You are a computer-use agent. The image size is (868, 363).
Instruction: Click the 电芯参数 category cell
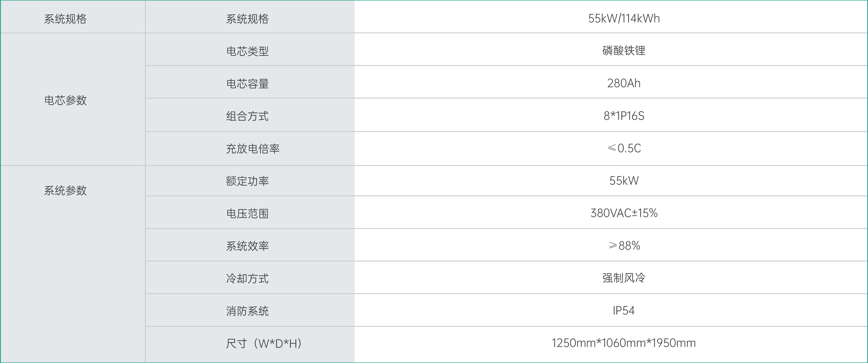(x=73, y=99)
